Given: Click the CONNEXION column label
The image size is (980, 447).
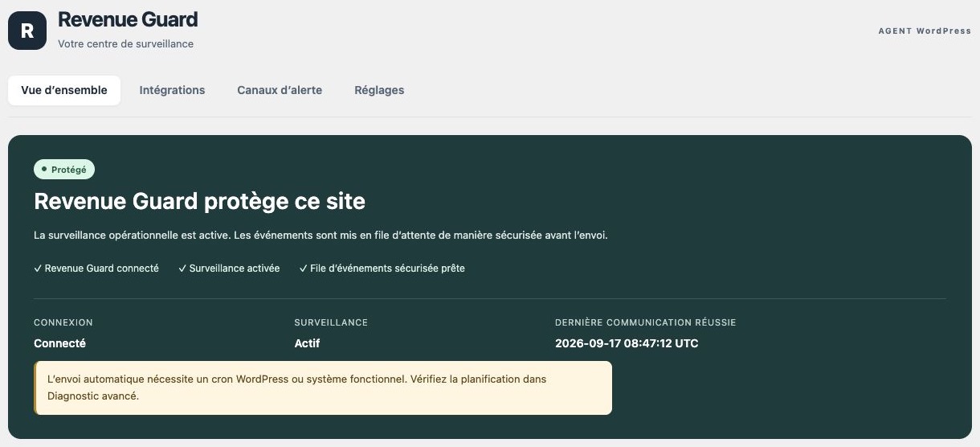Looking at the screenshot, I should (x=63, y=322).
